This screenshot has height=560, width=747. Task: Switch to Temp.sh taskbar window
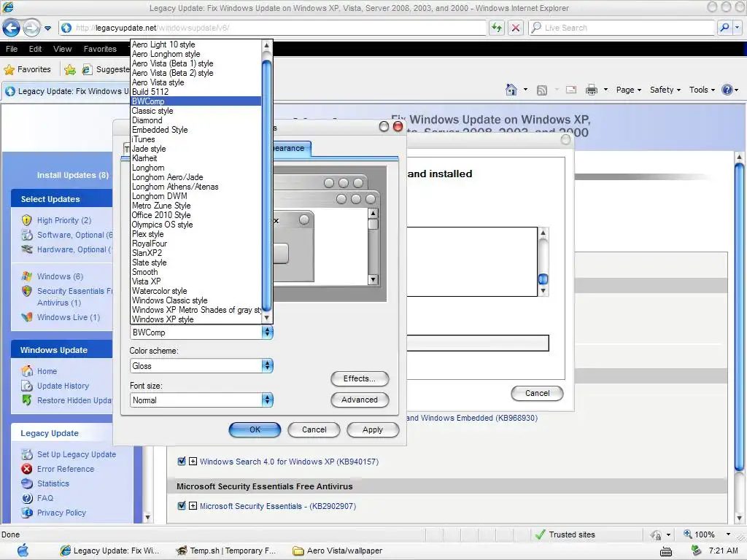coord(226,551)
